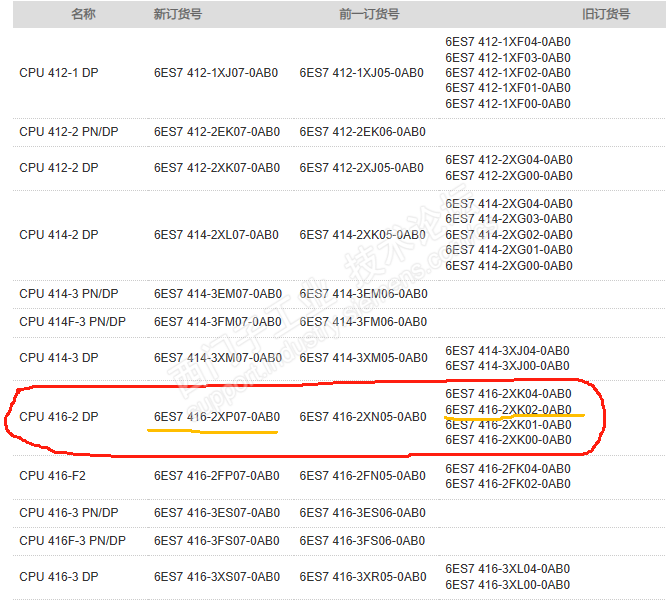Select the CPU 416F-3 PN/DP name cell
This screenshot has width=666, height=606.
(x=72, y=541)
